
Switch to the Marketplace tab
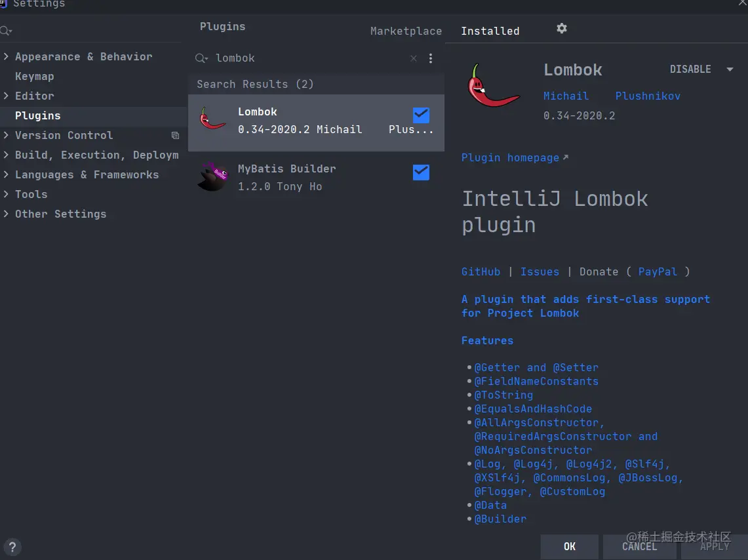[x=406, y=31]
